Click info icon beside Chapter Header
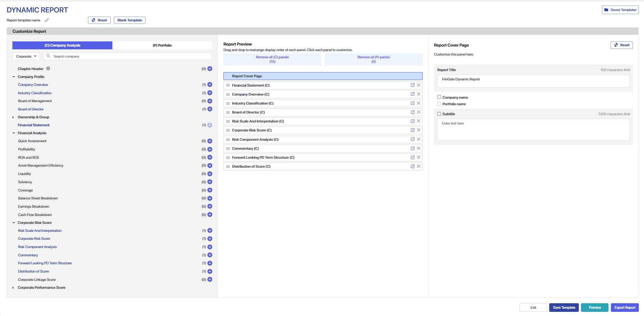The height and width of the screenshot is (316, 644). pyautogui.click(x=48, y=69)
